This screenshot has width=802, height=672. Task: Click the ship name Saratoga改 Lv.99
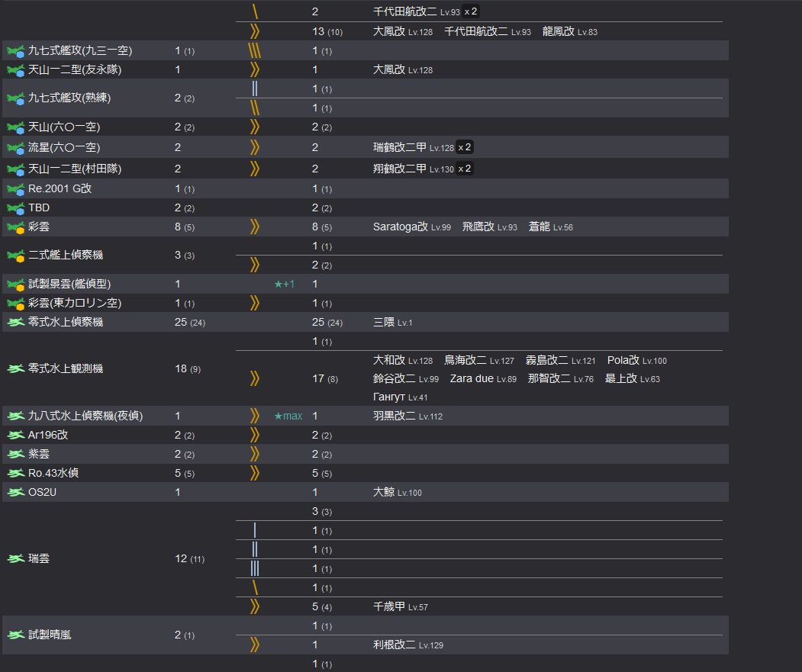click(x=412, y=227)
